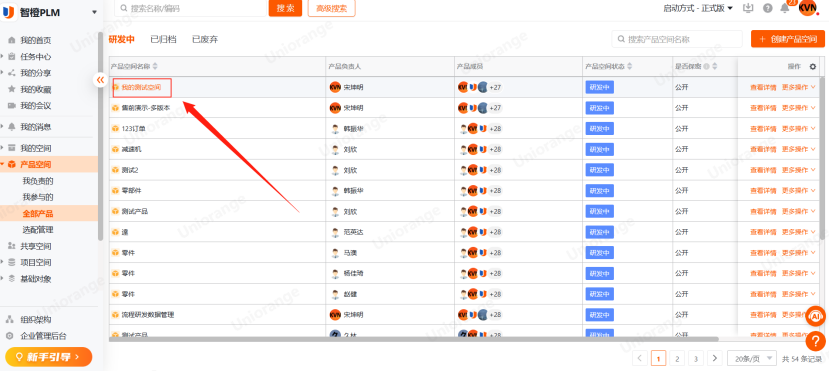Click the horizontal scrollbar under the table
The image size is (830, 372).
click(414, 339)
